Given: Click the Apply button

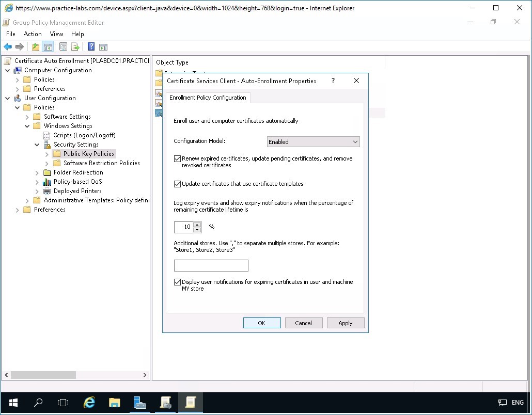Looking at the screenshot, I should (345, 323).
